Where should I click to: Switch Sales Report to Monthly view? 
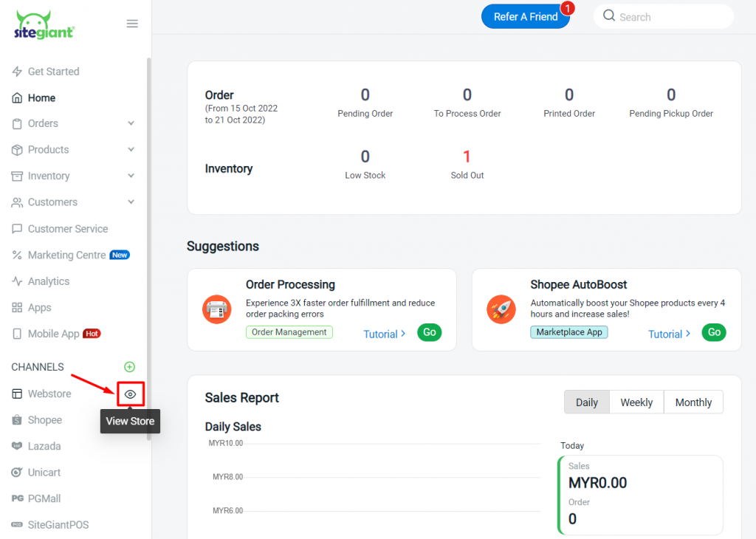(693, 402)
